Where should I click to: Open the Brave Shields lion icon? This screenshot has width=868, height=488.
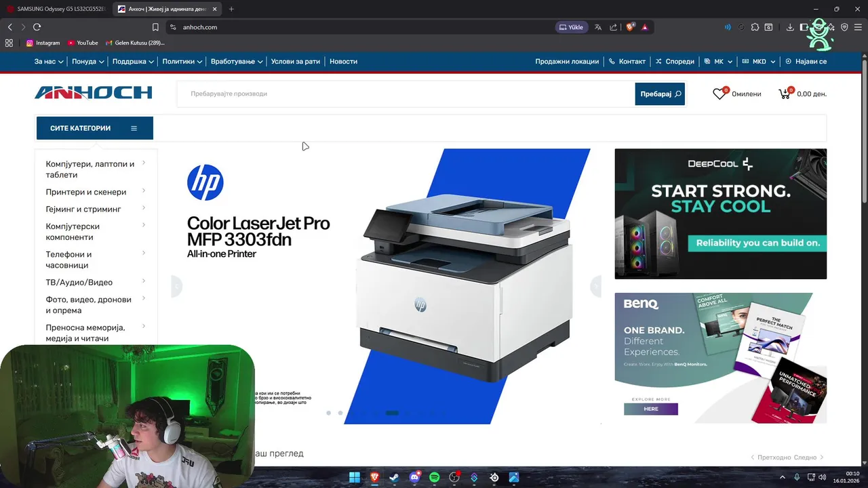(630, 27)
